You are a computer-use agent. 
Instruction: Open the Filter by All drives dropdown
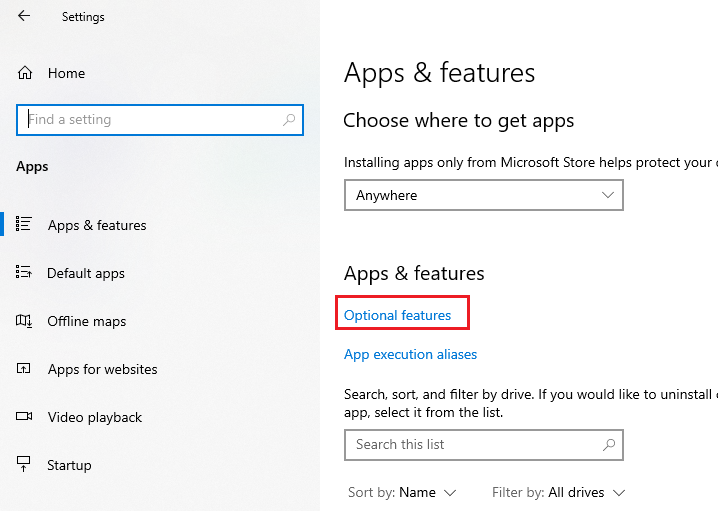click(559, 493)
